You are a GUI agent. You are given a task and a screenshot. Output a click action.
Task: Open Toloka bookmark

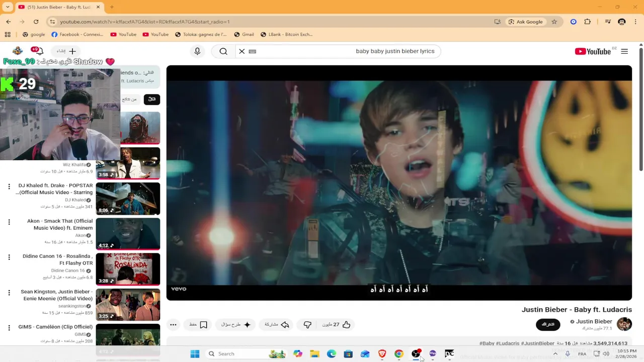201,34
